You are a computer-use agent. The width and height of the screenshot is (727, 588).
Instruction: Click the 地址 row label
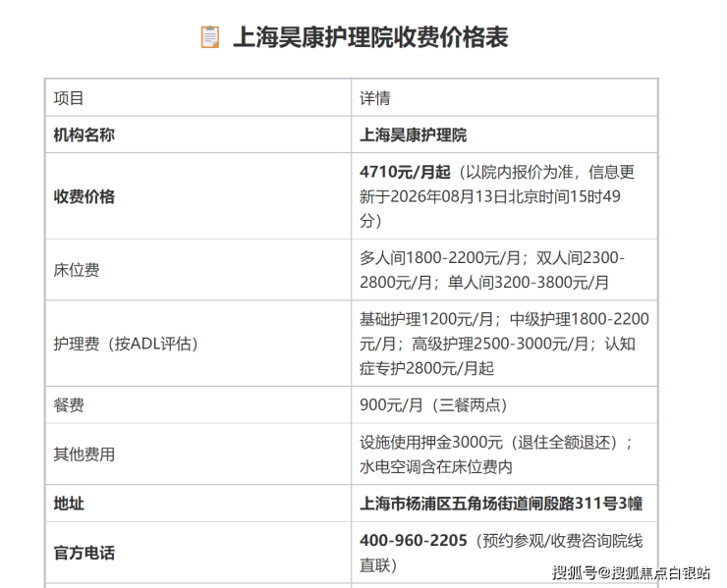coord(69,504)
